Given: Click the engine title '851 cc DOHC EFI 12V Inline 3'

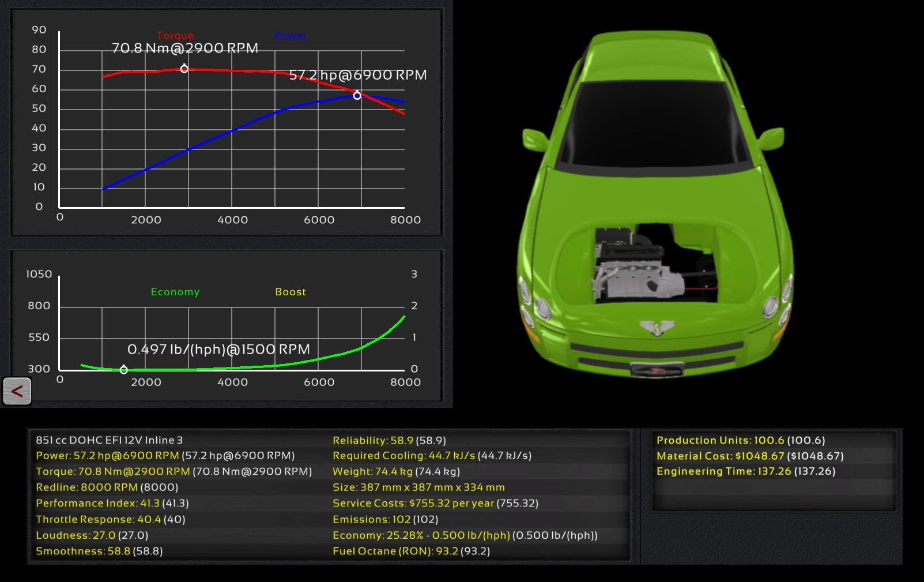Looking at the screenshot, I should pos(110,441).
